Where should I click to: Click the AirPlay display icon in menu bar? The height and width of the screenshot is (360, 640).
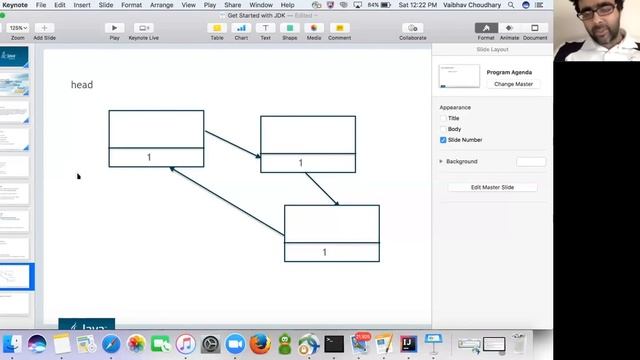coord(358,5)
